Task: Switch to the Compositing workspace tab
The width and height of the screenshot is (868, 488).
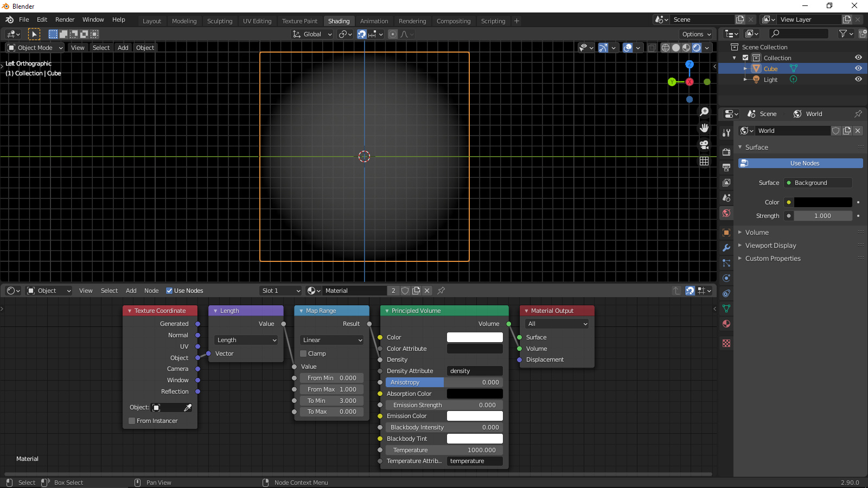Action: pos(454,21)
